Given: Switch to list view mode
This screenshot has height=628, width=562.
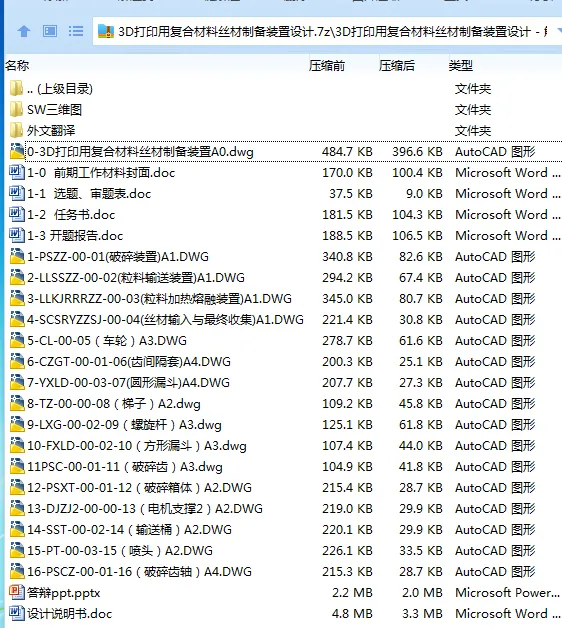Looking at the screenshot, I should (76, 31).
